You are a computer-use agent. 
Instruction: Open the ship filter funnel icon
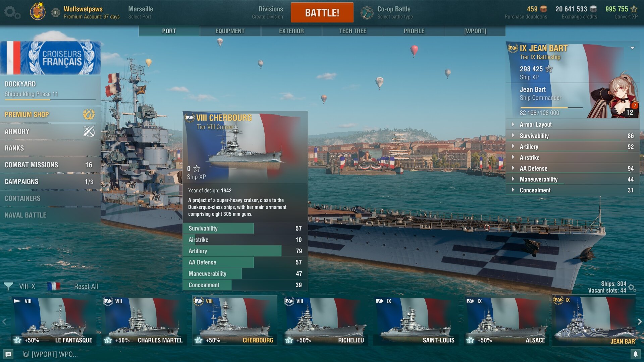[8, 286]
